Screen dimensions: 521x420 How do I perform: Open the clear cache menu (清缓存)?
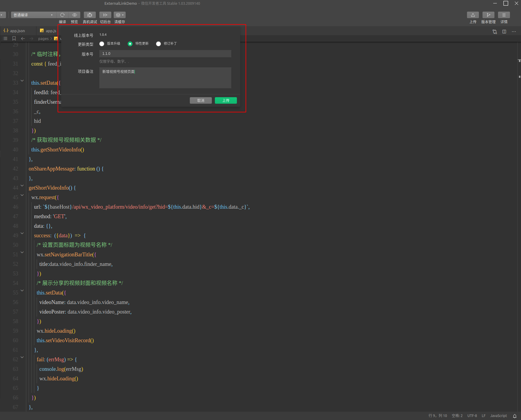tap(120, 15)
